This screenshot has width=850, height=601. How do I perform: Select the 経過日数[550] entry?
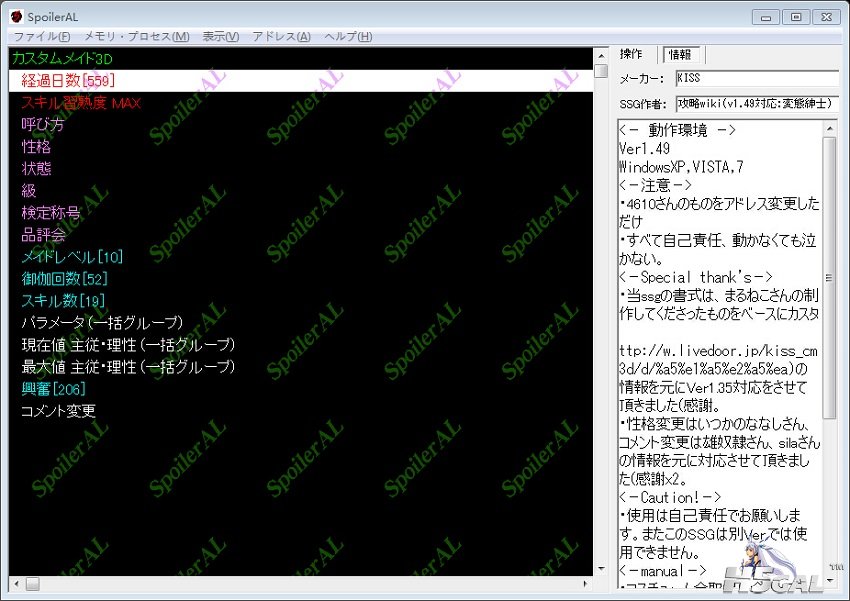(68, 80)
